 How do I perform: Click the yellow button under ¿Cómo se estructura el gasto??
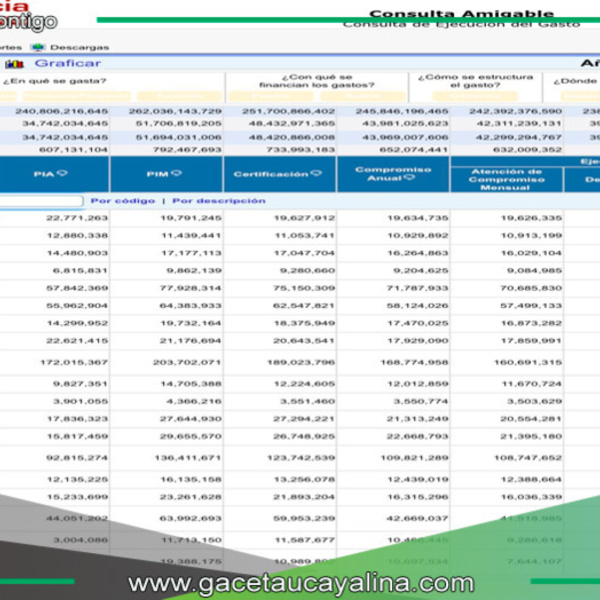point(475,96)
